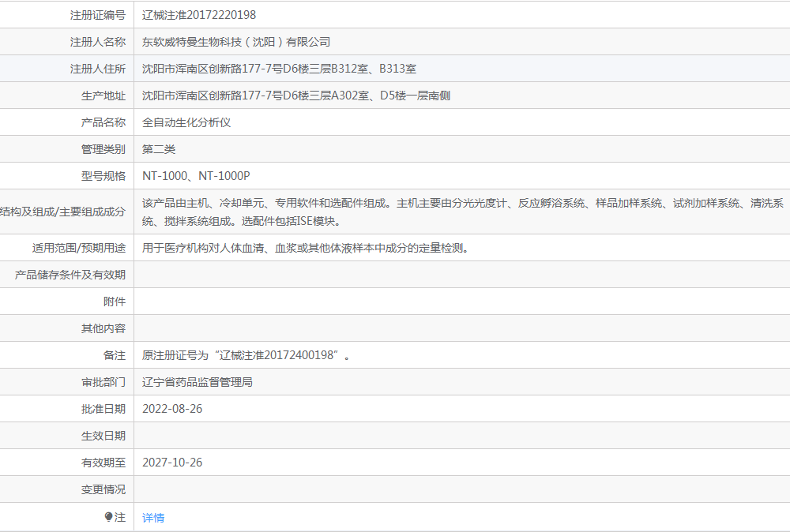790x532 pixels.
Task: Click the 生产地址 label
Action: click(x=103, y=96)
